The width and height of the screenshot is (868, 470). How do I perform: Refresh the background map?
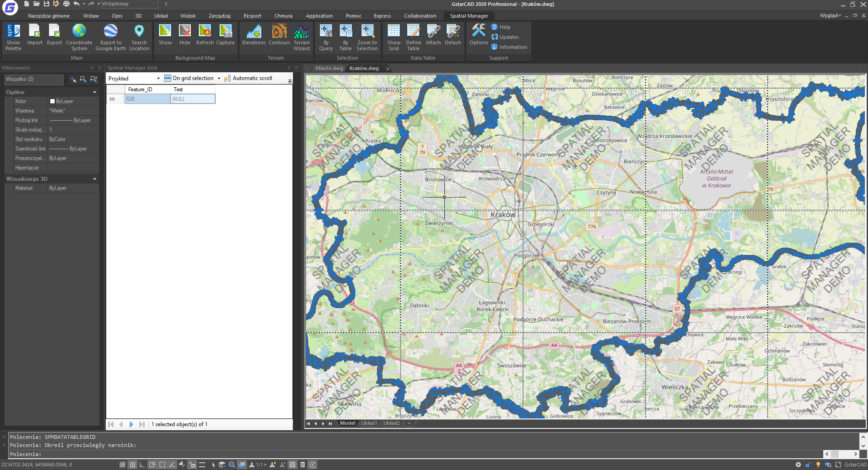coord(205,35)
